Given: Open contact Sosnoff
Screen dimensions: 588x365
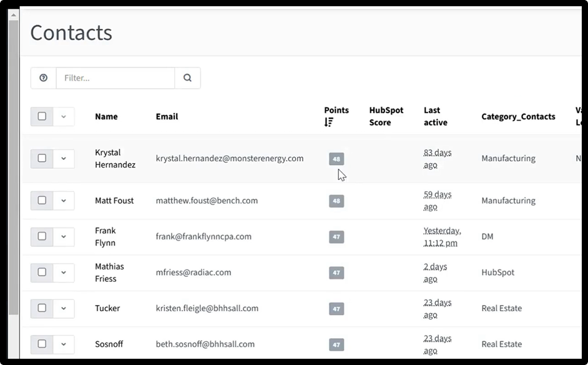Looking at the screenshot, I should 109,344.
